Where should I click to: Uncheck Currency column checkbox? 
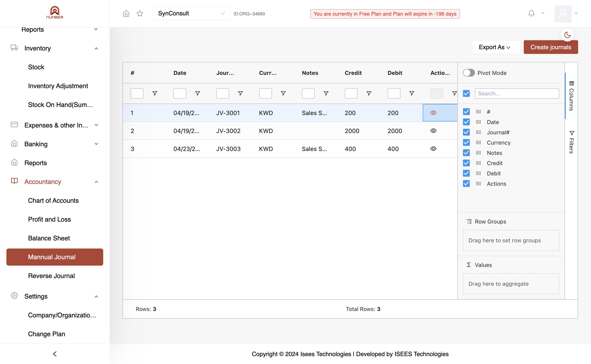click(466, 142)
